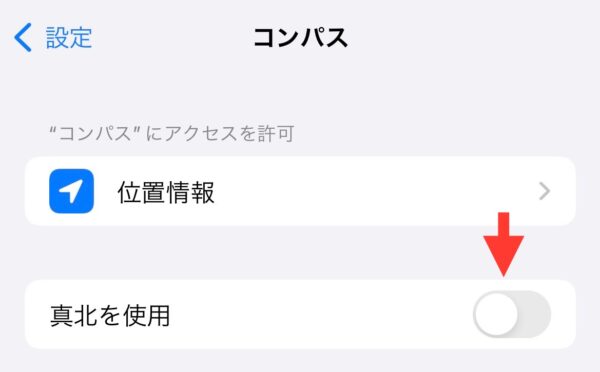Screen dimensions: 600x372
Task: Go back via the 設定 label
Action: [x=69, y=38]
